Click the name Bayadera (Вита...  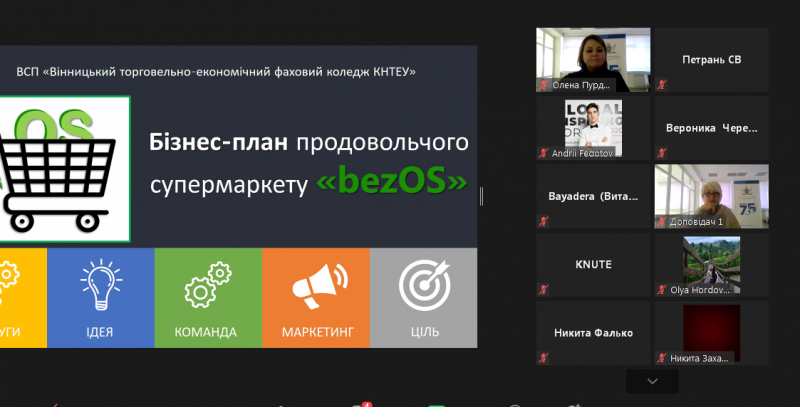click(x=593, y=196)
